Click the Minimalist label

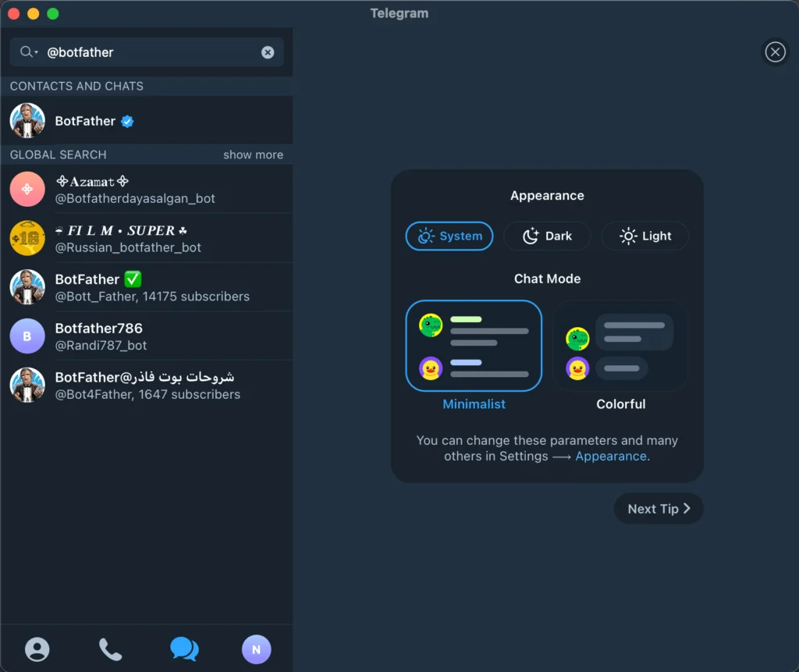(474, 404)
